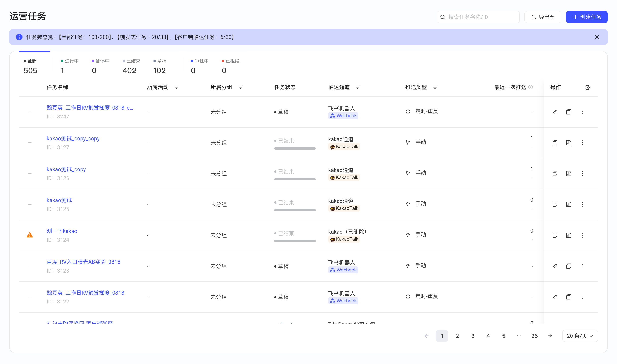This screenshot has width=617, height=364.
Task: Open task link 测一下kakao
Action: 62,231
